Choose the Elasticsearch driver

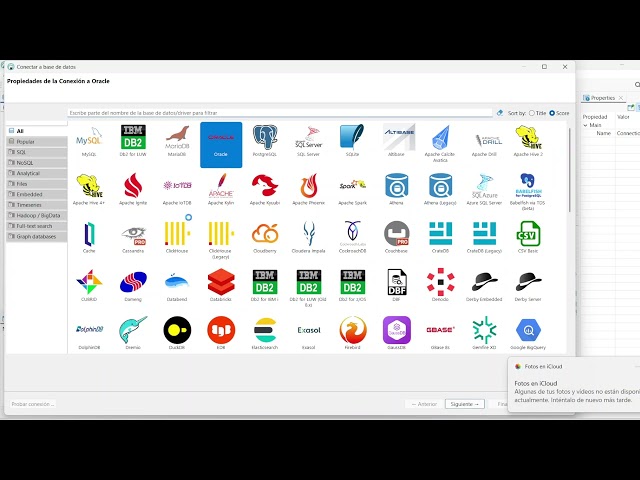(x=265, y=334)
